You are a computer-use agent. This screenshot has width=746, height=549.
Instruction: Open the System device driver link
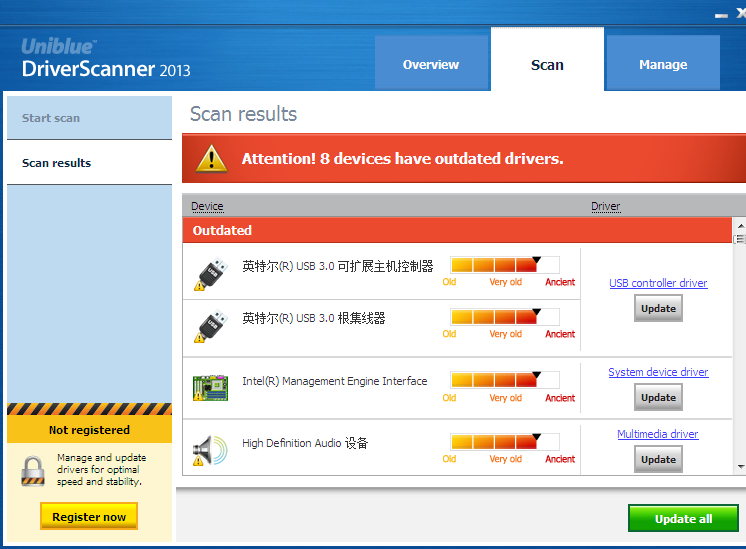tap(658, 372)
